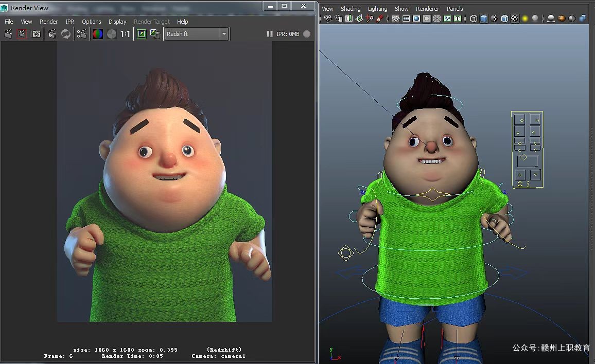Click the "Render Time: 0:05" status text
The height and width of the screenshot is (364, 595).
point(132,356)
